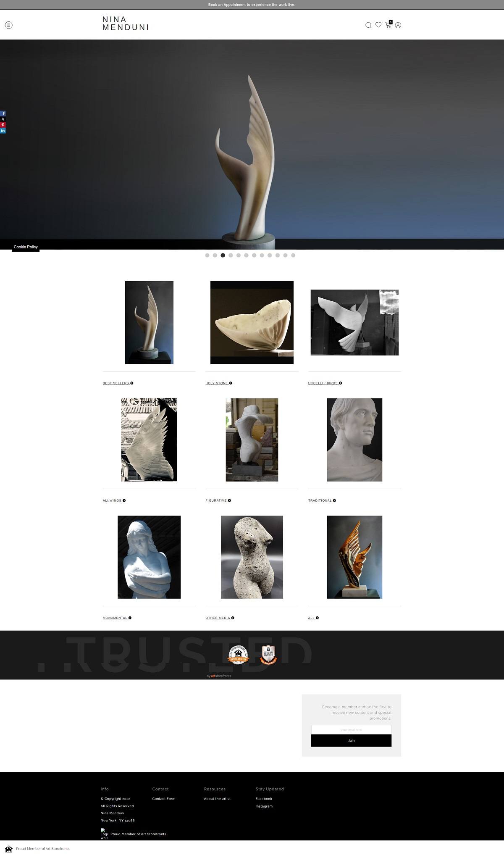Select the sixth carousel slide dot
The image size is (504, 858).
pos(246,255)
